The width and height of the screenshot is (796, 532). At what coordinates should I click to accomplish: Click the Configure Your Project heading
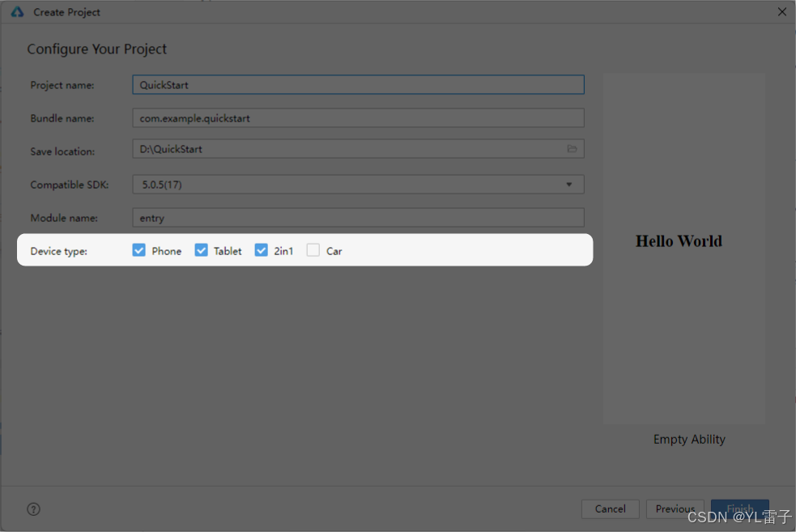click(x=97, y=49)
